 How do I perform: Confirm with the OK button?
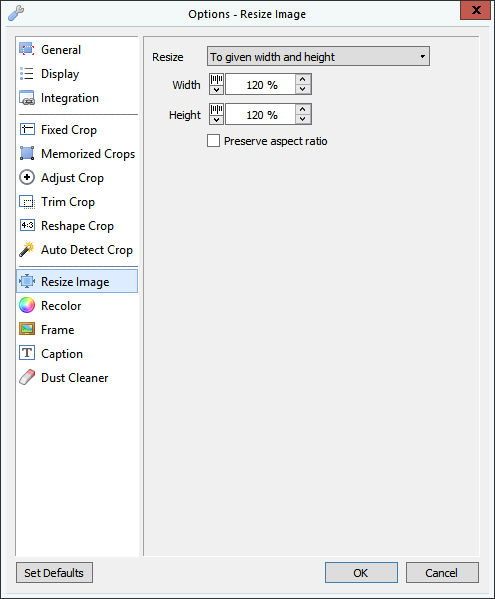[x=361, y=572]
